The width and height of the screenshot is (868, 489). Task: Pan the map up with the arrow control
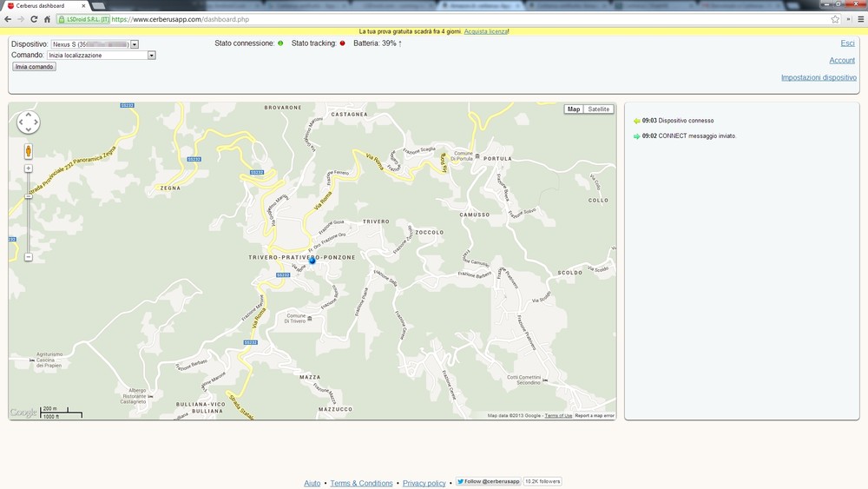click(x=29, y=114)
